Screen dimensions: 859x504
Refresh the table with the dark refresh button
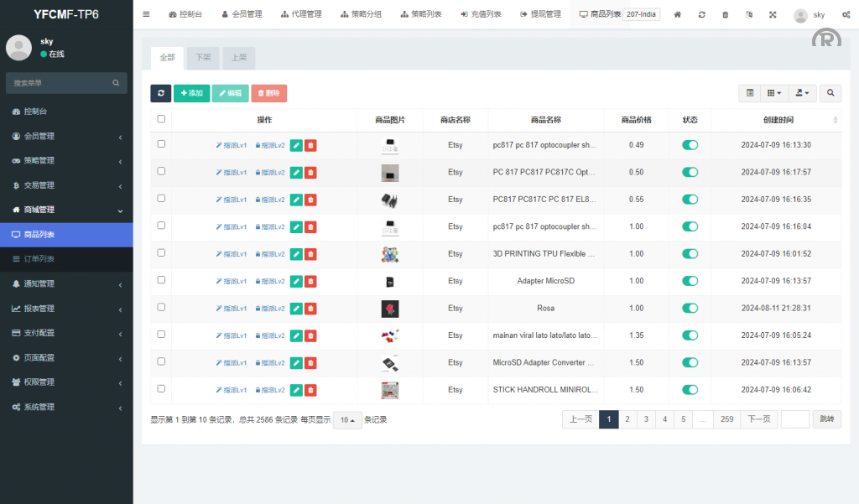(160, 93)
